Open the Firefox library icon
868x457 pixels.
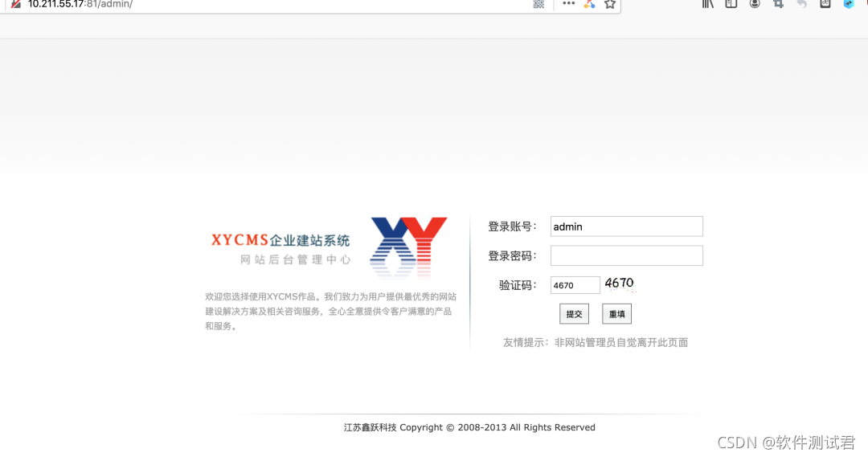point(708,4)
